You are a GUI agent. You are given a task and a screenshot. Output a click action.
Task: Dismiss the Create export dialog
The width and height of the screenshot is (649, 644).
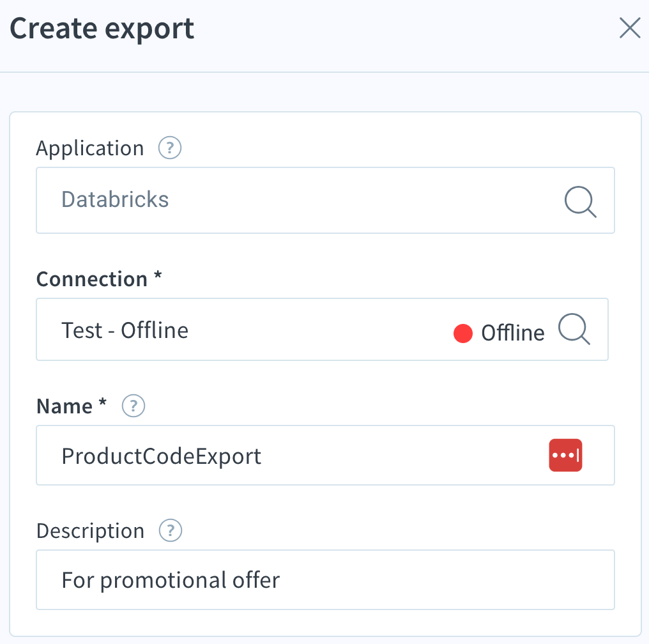coord(629,28)
